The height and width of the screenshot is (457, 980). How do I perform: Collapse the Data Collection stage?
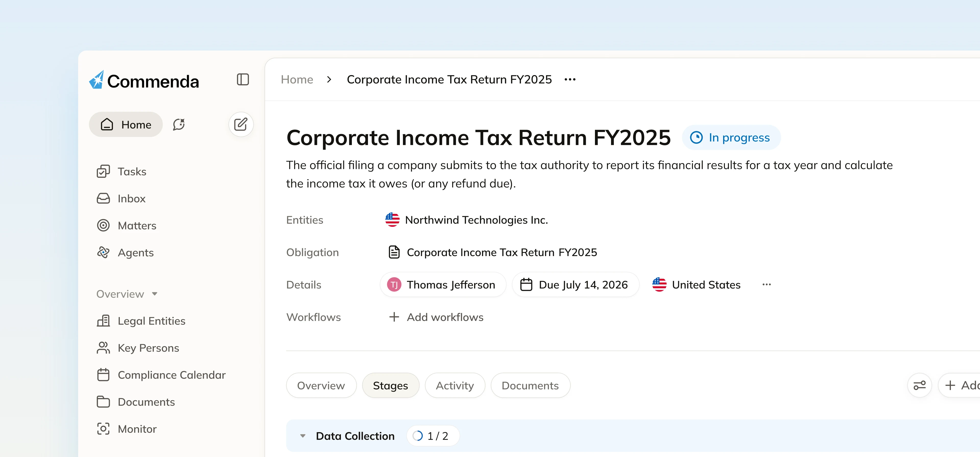coord(303,436)
